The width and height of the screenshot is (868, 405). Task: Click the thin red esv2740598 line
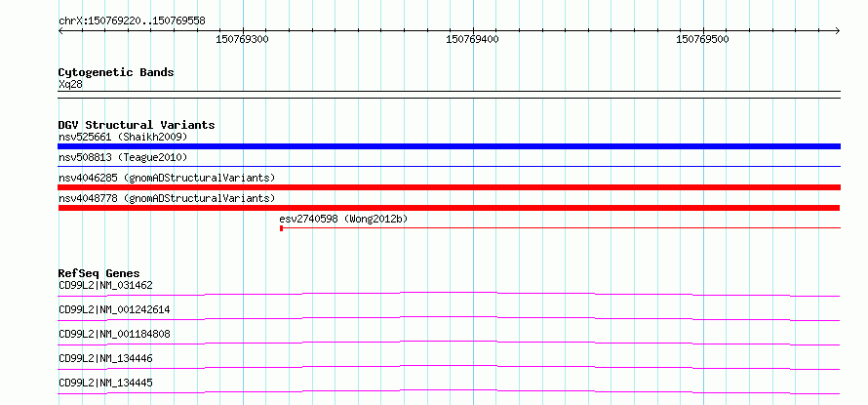(x=562, y=227)
